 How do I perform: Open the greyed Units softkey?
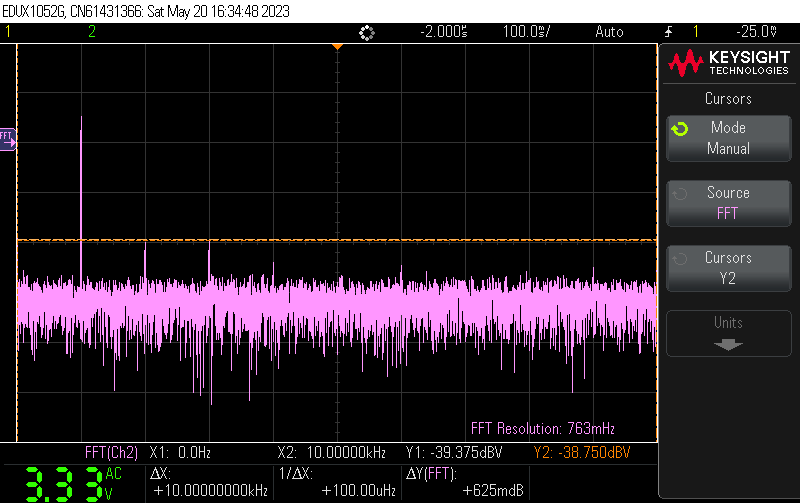pyautogui.click(x=729, y=333)
